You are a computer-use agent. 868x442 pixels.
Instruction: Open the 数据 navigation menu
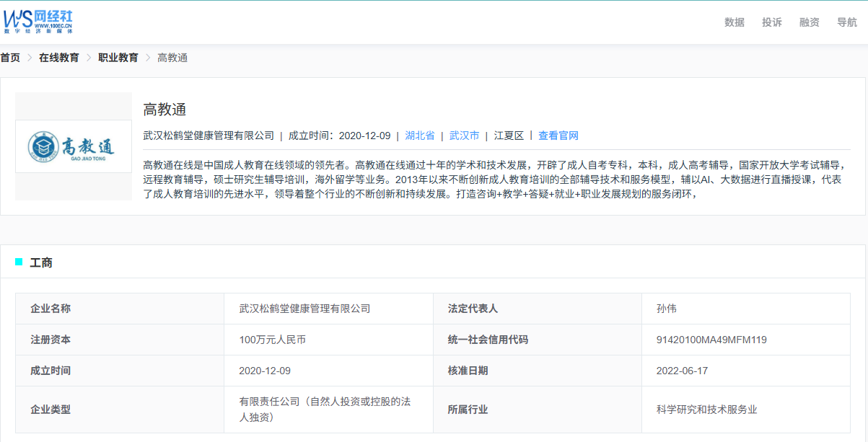735,22
